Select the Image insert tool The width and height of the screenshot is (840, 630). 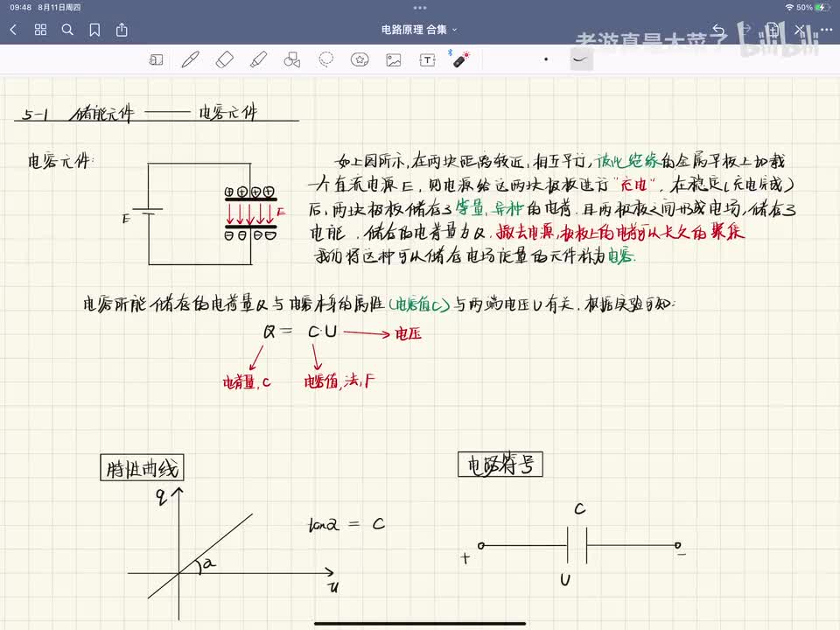pyautogui.click(x=394, y=60)
